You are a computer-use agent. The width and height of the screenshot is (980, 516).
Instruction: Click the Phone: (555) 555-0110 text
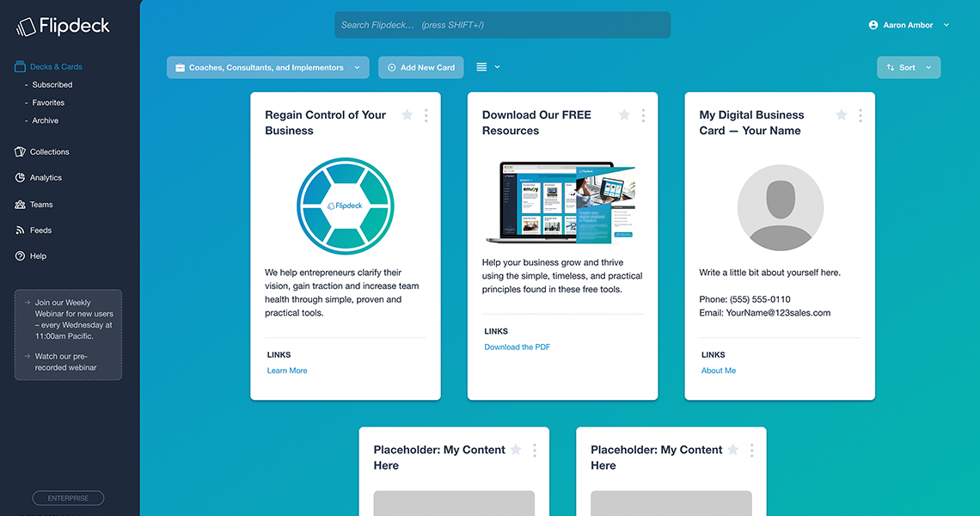(x=744, y=299)
